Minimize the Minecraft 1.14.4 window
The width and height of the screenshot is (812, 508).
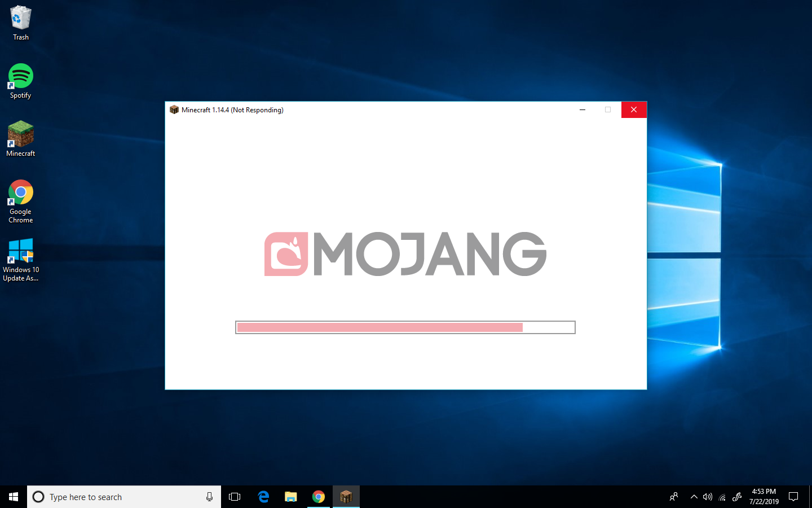pos(582,110)
